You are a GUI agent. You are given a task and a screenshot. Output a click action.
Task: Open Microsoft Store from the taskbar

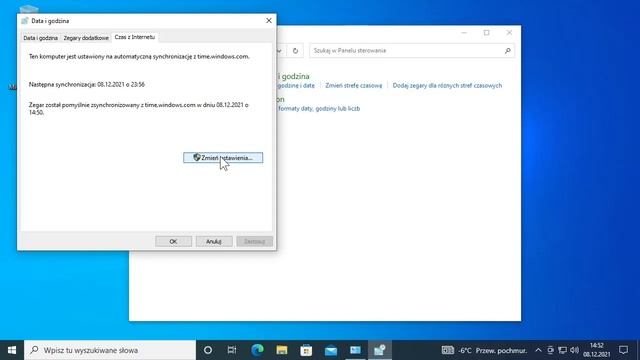(306, 350)
